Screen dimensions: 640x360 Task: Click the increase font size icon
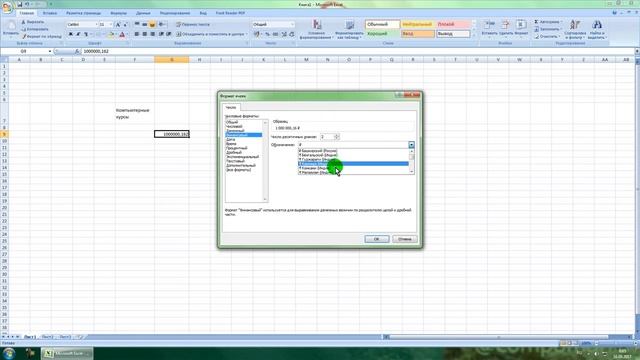118,24
